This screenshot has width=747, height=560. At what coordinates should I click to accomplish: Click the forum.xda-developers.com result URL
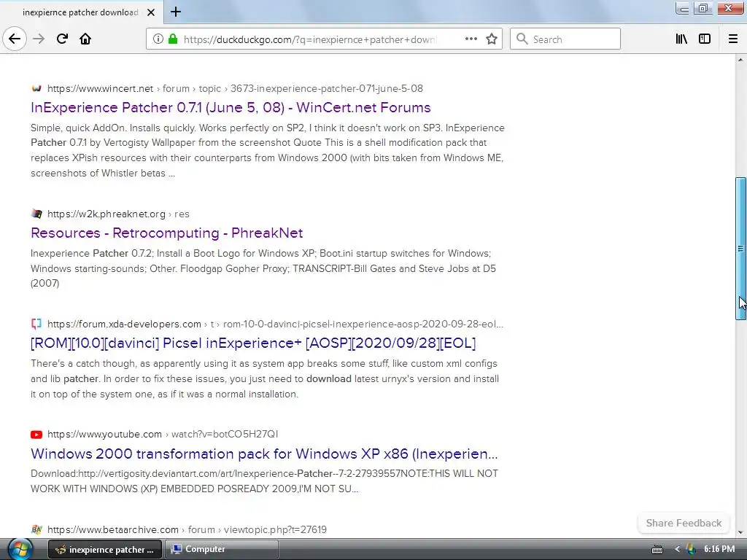[275, 324]
